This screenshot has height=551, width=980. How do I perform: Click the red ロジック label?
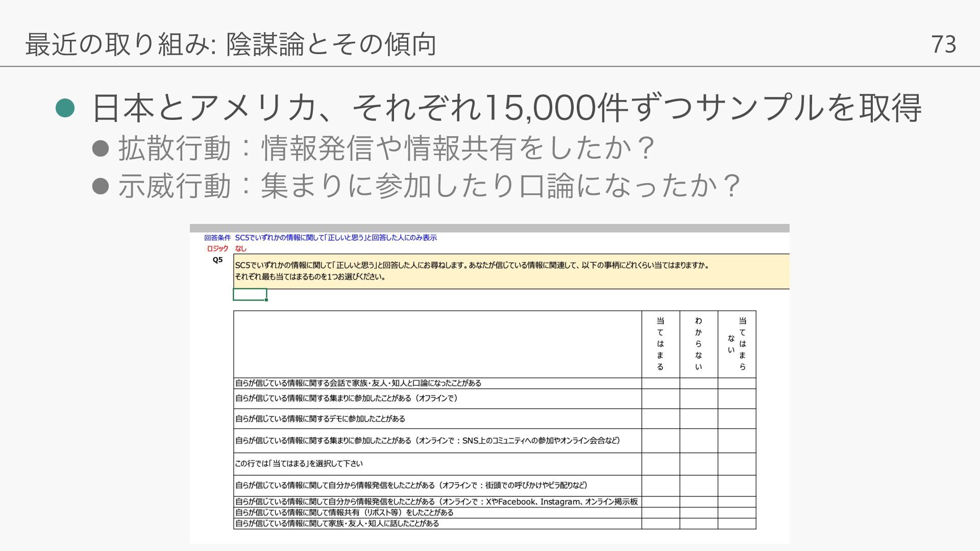(x=217, y=248)
